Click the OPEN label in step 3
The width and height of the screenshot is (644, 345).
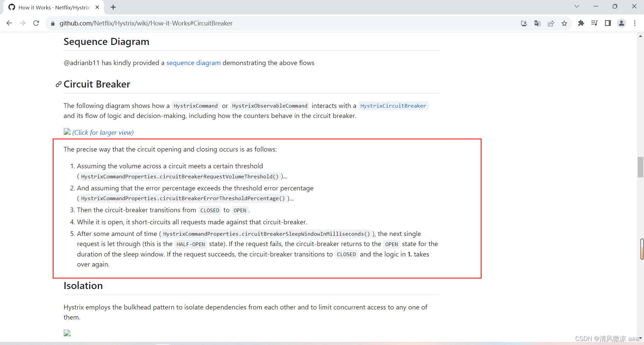point(240,211)
